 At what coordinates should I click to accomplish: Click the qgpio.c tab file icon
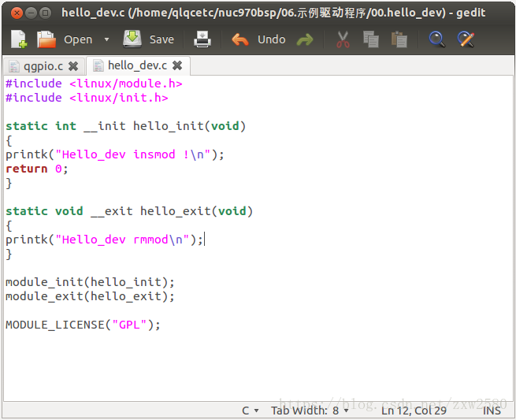[13, 66]
